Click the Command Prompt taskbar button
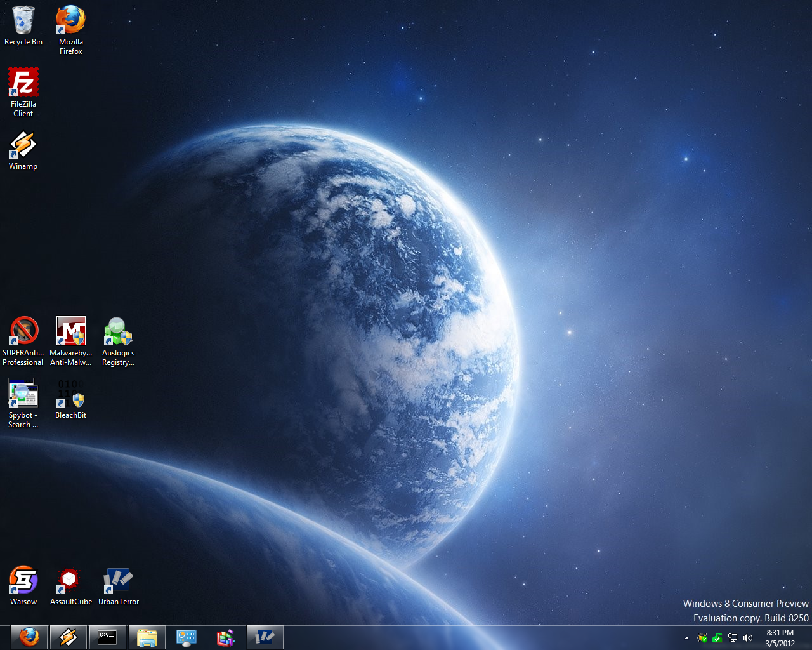812x650 pixels. click(108, 637)
